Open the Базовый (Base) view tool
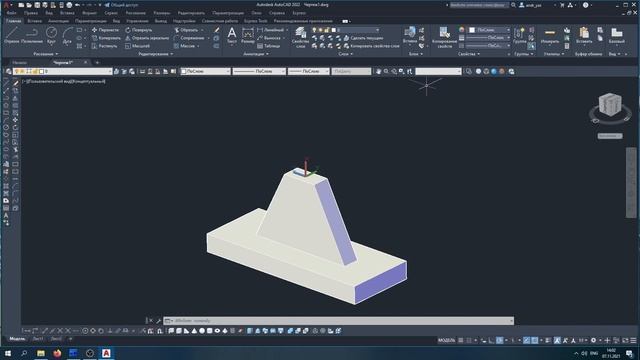 click(616, 36)
